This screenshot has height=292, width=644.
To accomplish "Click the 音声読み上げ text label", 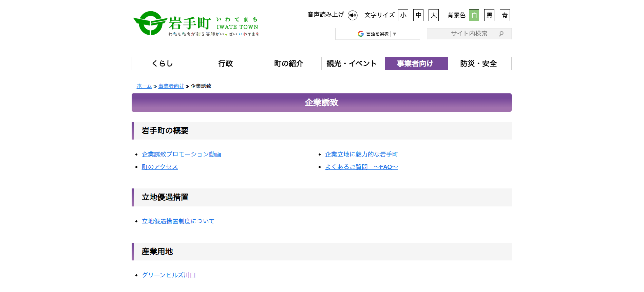I will click(x=326, y=15).
